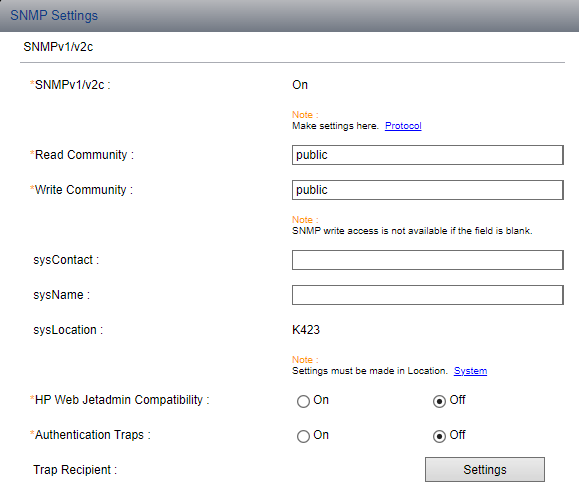Focus the Write Community input box

pyautogui.click(x=428, y=190)
